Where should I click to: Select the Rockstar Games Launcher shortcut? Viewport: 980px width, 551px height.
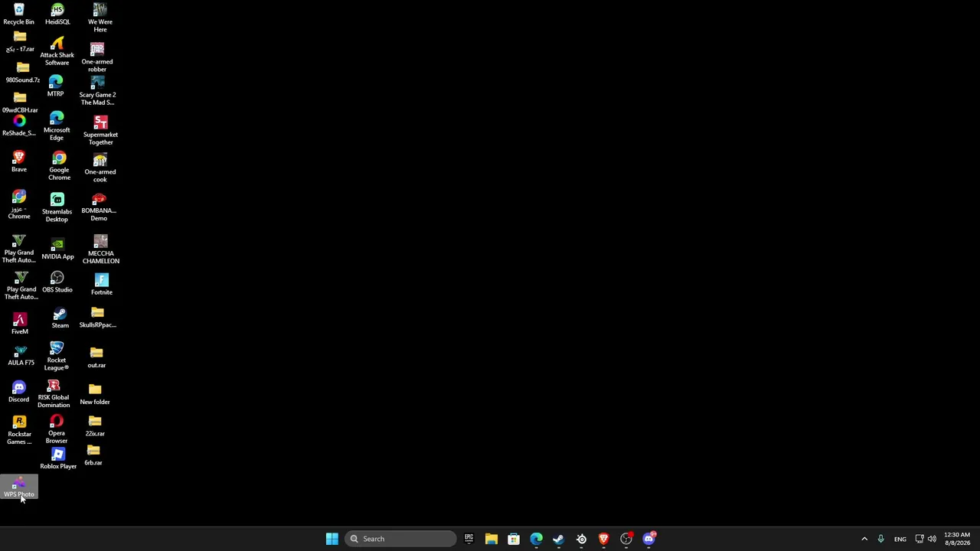point(19,430)
